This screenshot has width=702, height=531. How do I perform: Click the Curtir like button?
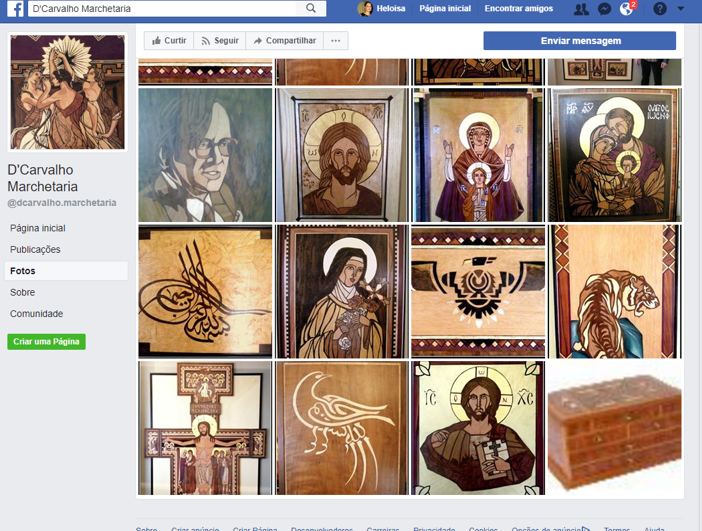click(169, 41)
